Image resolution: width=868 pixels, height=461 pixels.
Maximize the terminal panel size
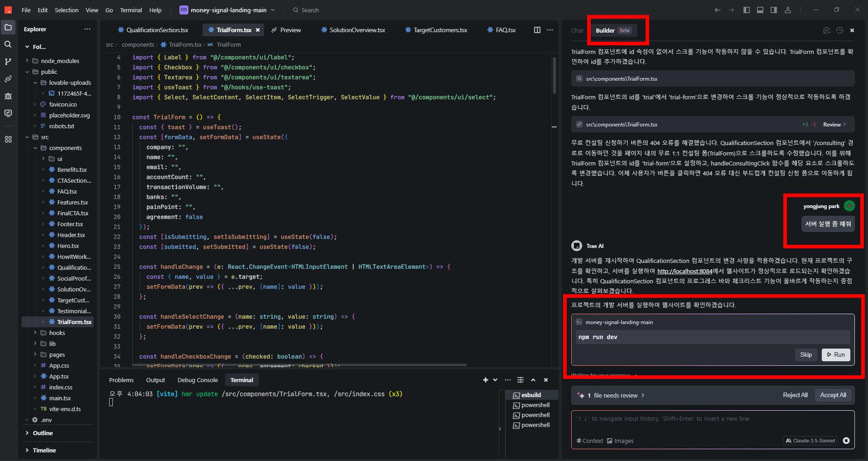click(533, 380)
